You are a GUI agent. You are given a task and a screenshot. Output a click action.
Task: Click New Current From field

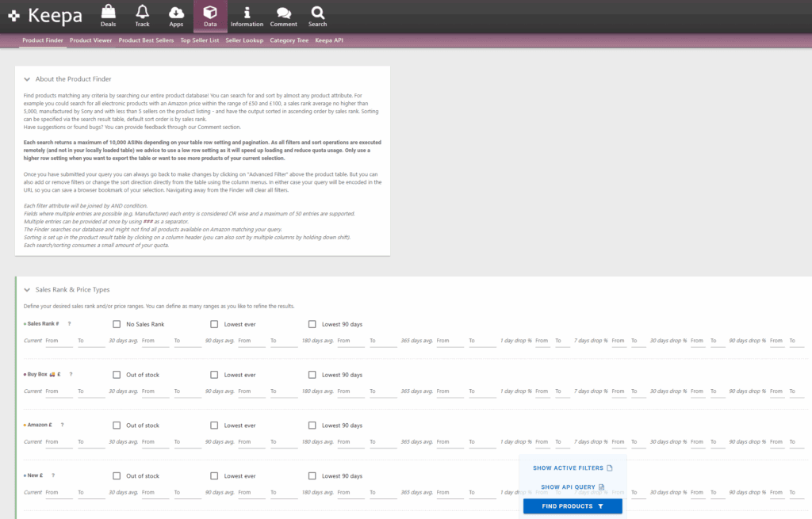pyautogui.click(x=59, y=493)
